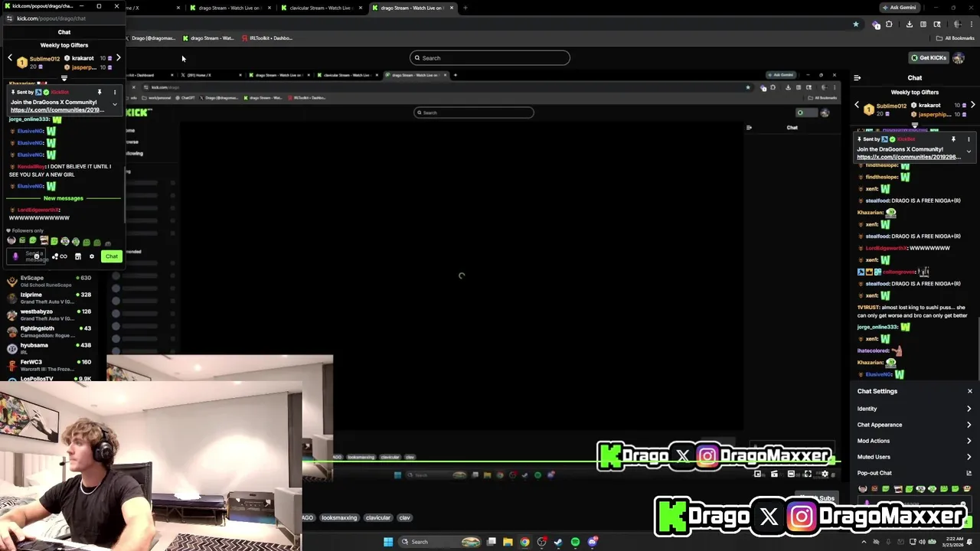Expand Mod Actions with its chevron arrow

[x=969, y=441]
